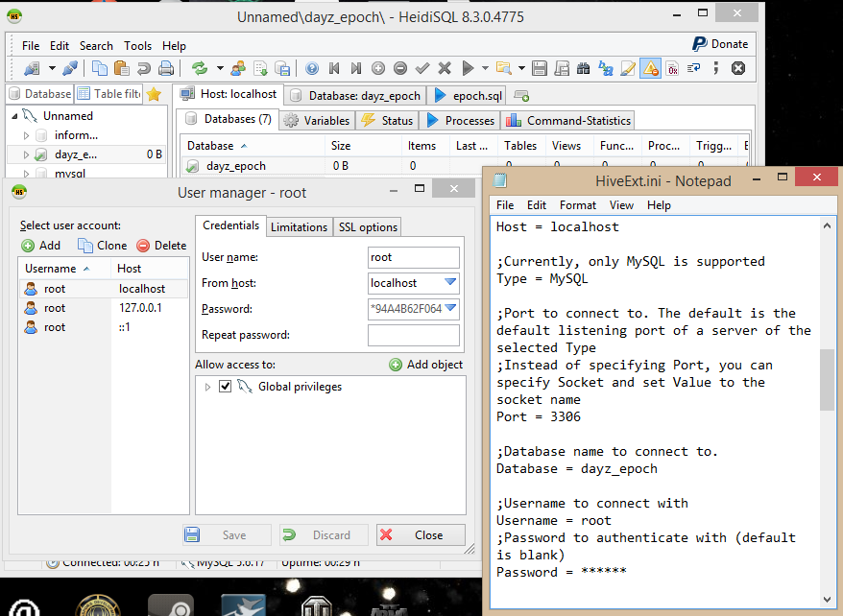Select the root user with host 127.0.0.1
Image resolution: width=843 pixels, height=616 pixels.
pyautogui.click(x=104, y=308)
